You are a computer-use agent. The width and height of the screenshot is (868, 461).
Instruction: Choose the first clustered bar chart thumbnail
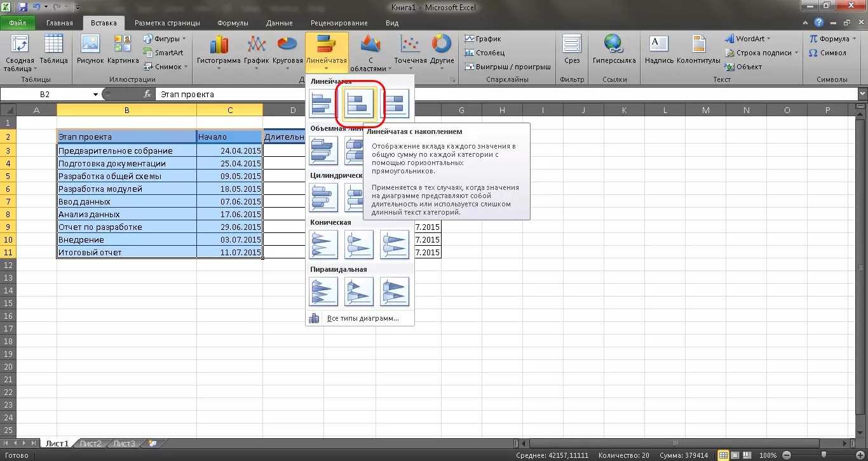click(323, 104)
